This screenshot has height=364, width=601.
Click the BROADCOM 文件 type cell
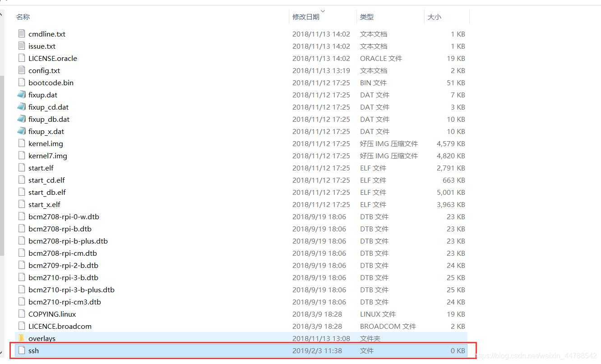coord(388,326)
